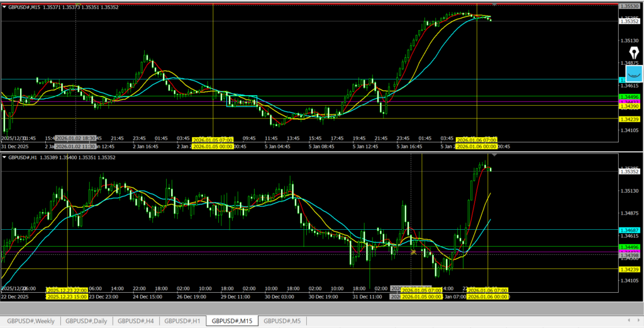This screenshot has height=328, width=644.
Task: Go to the GBPUSD#,H1 tab
Action: pyautogui.click(x=182, y=321)
